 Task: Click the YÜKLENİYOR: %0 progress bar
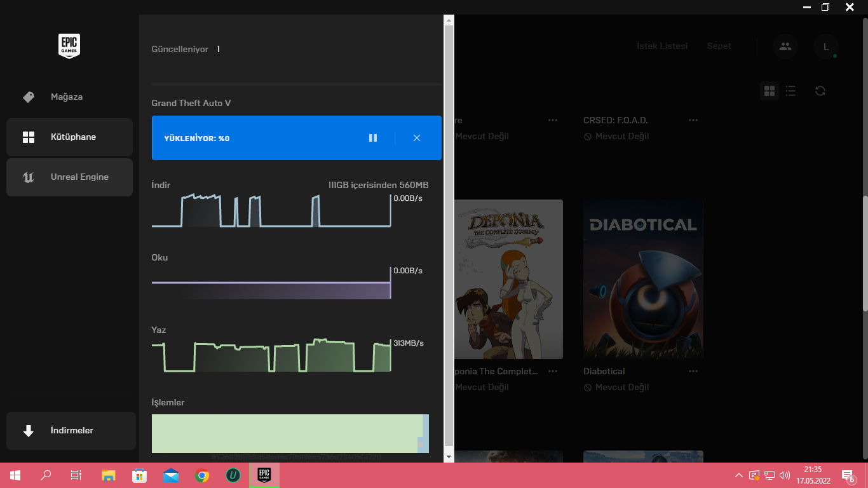point(297,138)
